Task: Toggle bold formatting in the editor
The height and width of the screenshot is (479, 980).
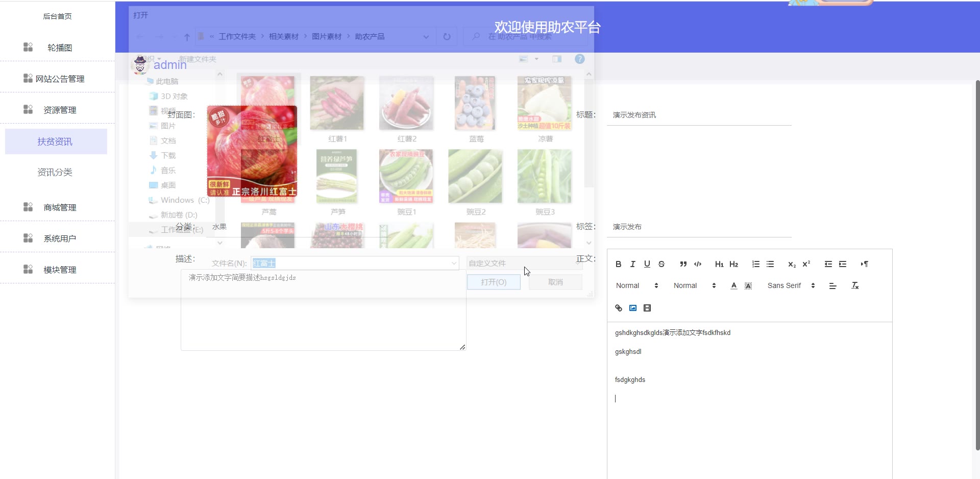Action: 618,264
